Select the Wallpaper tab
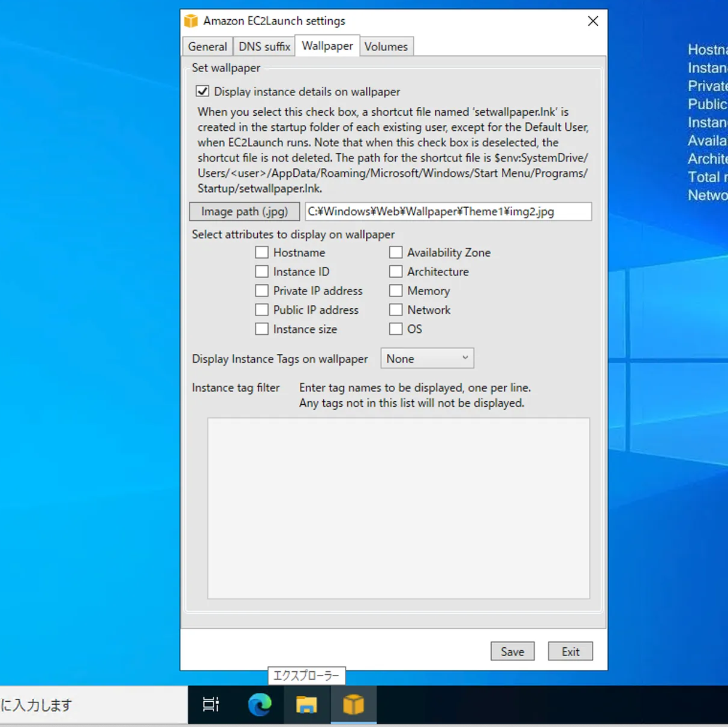 point(327,46)
